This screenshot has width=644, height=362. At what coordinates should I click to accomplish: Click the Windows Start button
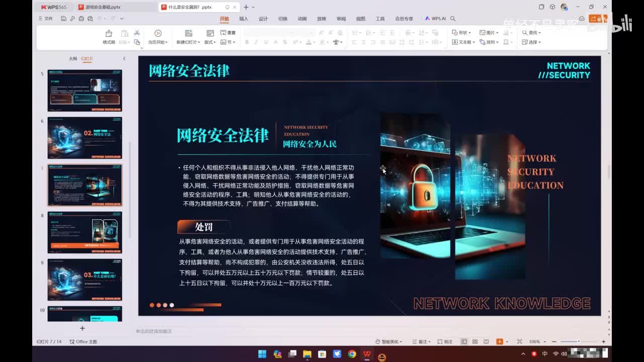[x=262, y=354]
